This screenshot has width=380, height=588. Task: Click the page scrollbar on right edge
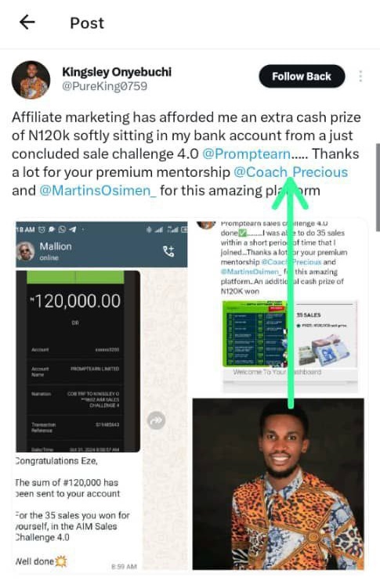[x=378, y=186]
